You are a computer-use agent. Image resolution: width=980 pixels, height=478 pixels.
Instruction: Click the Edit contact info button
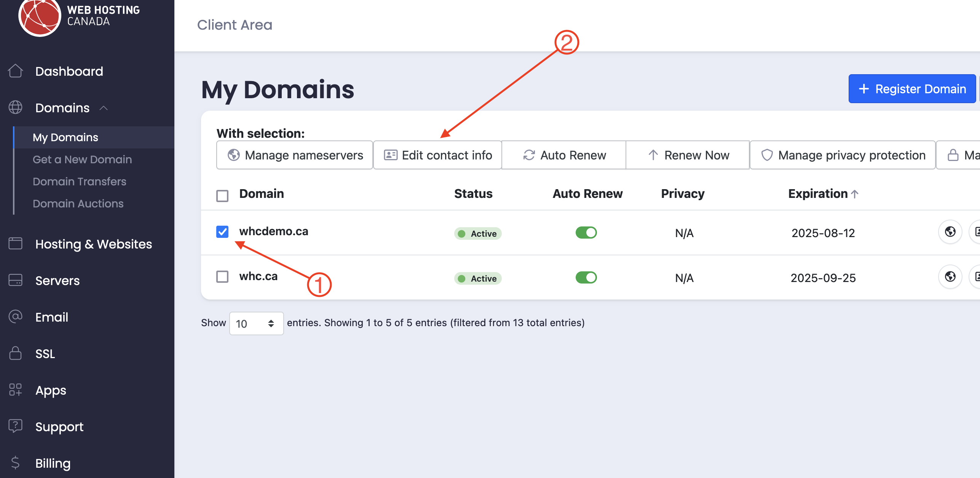click(x=437, y=155)
